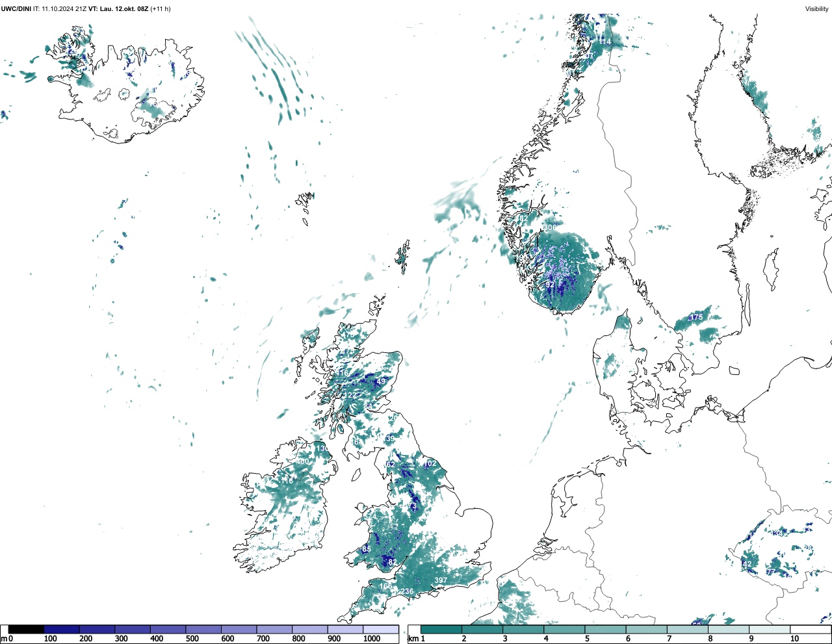
Task: Select the '236' visibility value in southwest England
Action: [x=407, y=591]
